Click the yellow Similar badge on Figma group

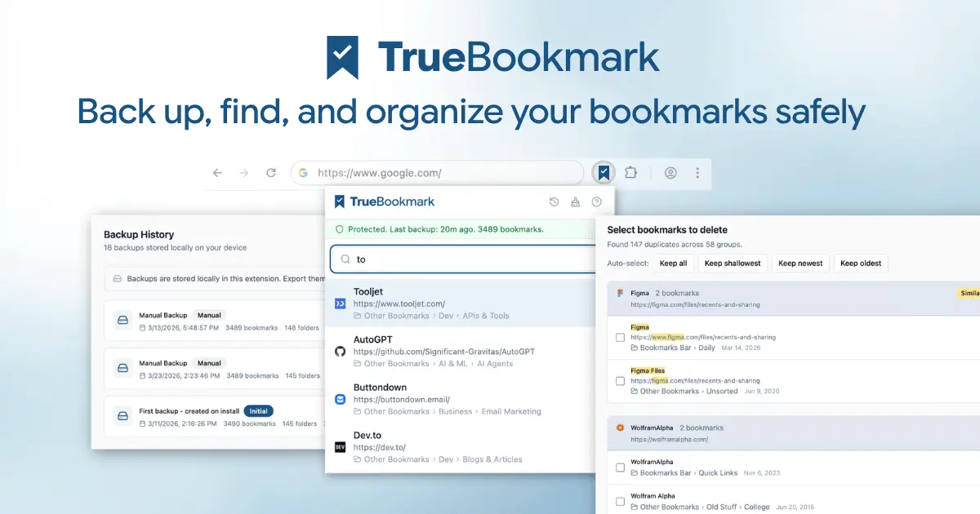click(x=969, y=293)
